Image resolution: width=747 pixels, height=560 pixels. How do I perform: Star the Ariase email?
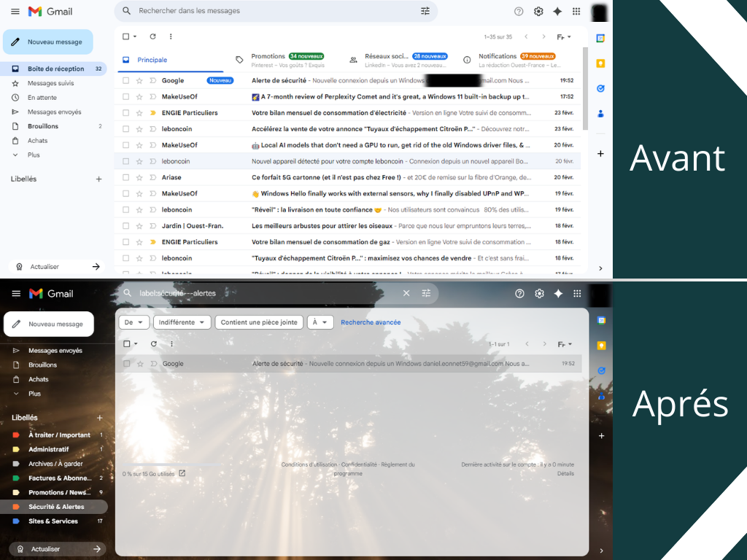[x=139, y=178]
